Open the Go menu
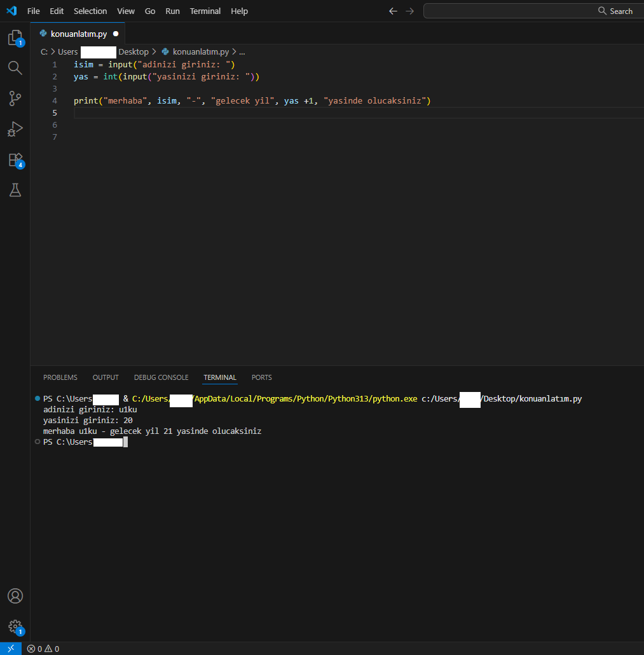The height and width of the screenshot is (655, 644). pyautogui.click(x=149, y=11)
